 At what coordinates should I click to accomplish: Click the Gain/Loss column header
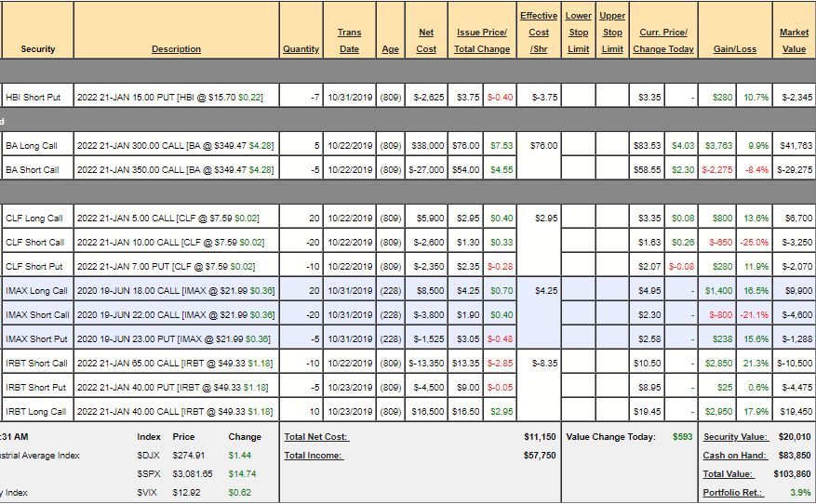734,49
